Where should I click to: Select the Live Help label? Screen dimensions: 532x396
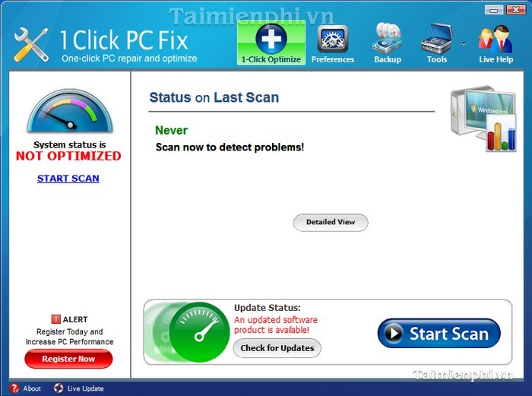496,59
